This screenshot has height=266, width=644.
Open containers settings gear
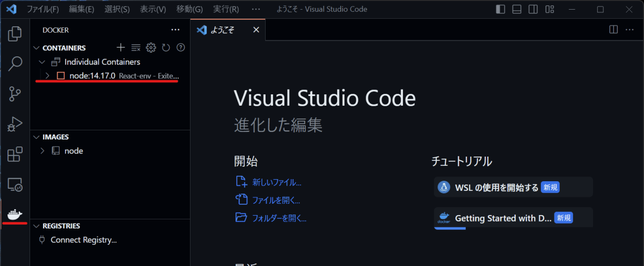[x=151, y=48]
